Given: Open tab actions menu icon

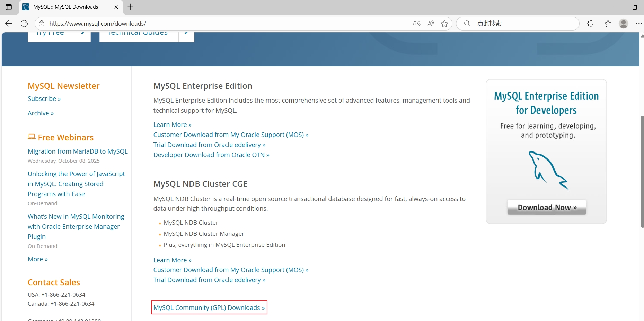Looking at the screenshot, I should pyautogui.click(x=9, y=7).
